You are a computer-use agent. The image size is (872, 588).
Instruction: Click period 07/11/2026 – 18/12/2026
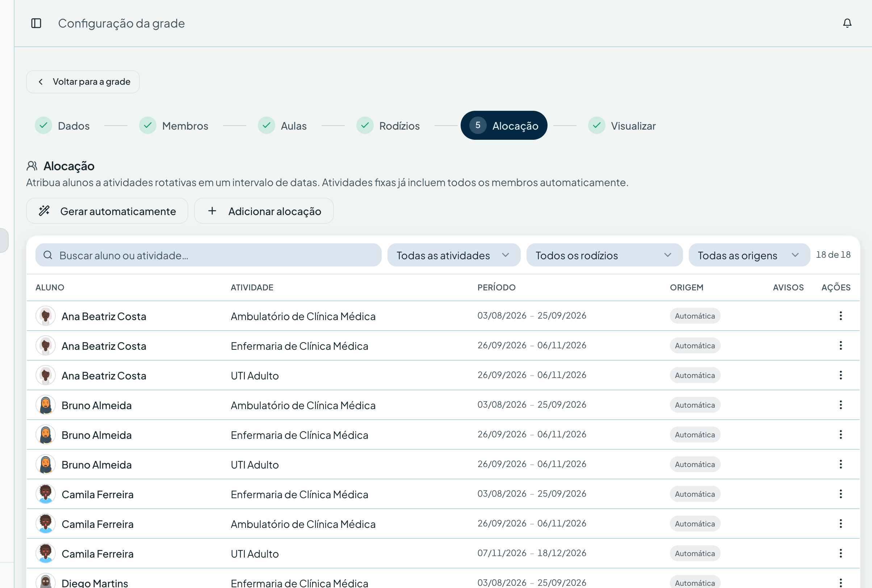click(x=532, y=553)
